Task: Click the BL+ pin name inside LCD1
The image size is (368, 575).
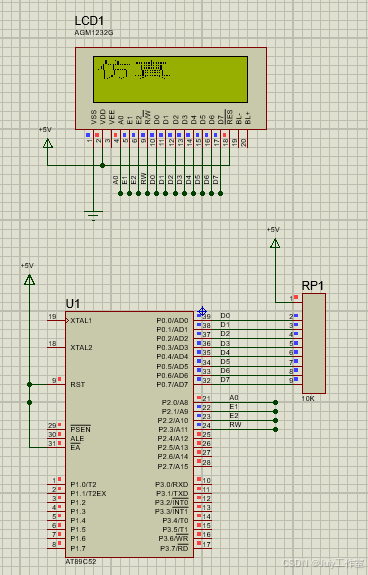Action: click(248, 118)
